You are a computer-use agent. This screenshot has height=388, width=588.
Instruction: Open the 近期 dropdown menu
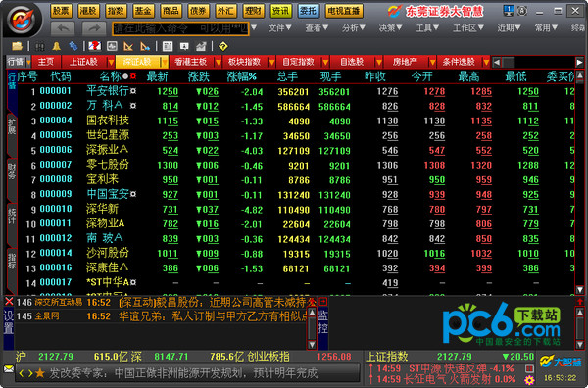tap(509, 27)
